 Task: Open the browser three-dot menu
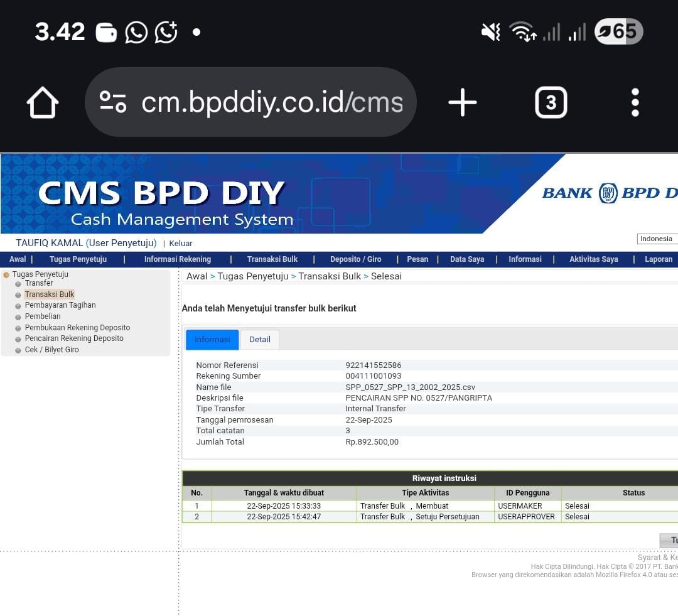point(635,102)
